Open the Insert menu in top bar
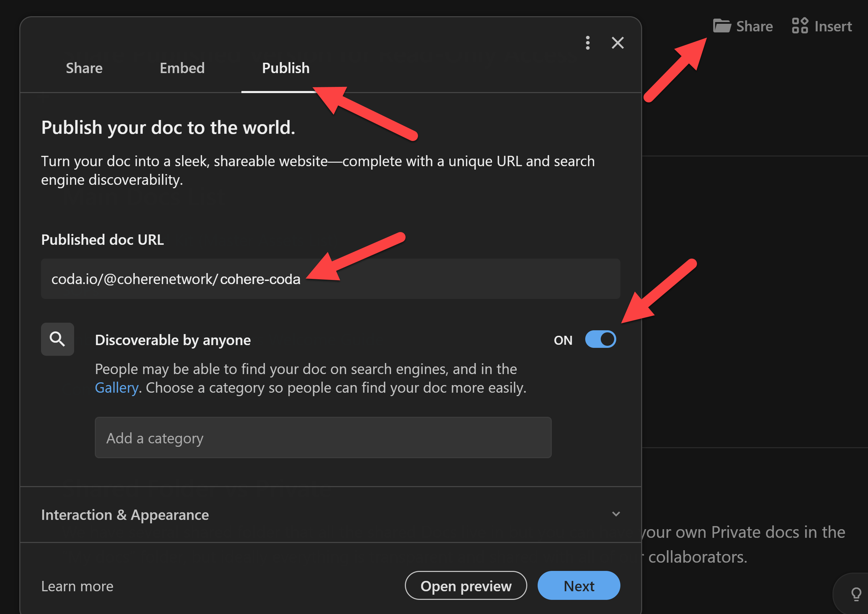The image size is (868, 614). 821,26
